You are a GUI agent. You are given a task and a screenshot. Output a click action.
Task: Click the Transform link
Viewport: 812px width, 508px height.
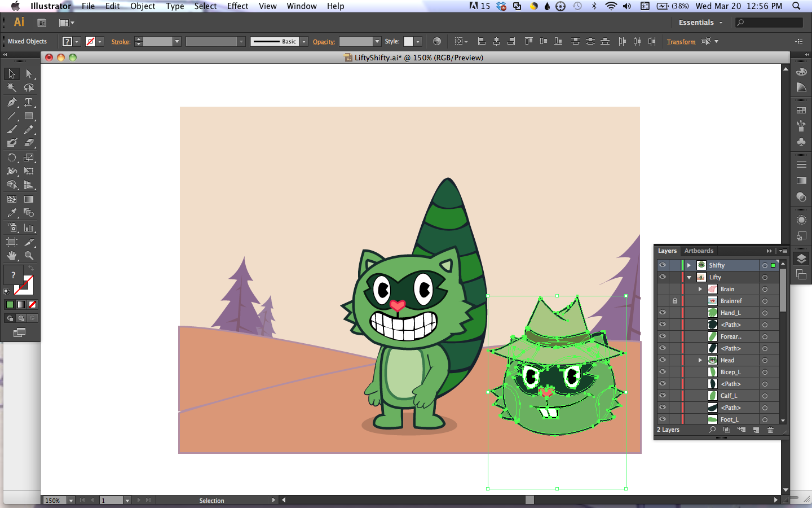681,42
